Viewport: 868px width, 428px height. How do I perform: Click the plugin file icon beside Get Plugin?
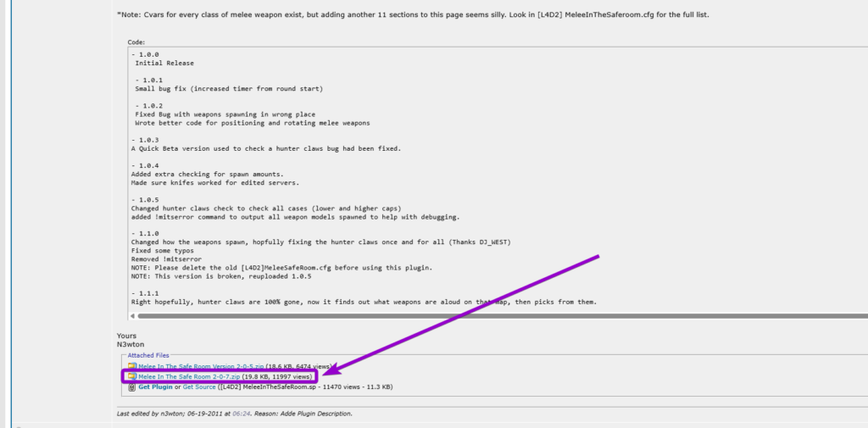(x=131, y=387)
